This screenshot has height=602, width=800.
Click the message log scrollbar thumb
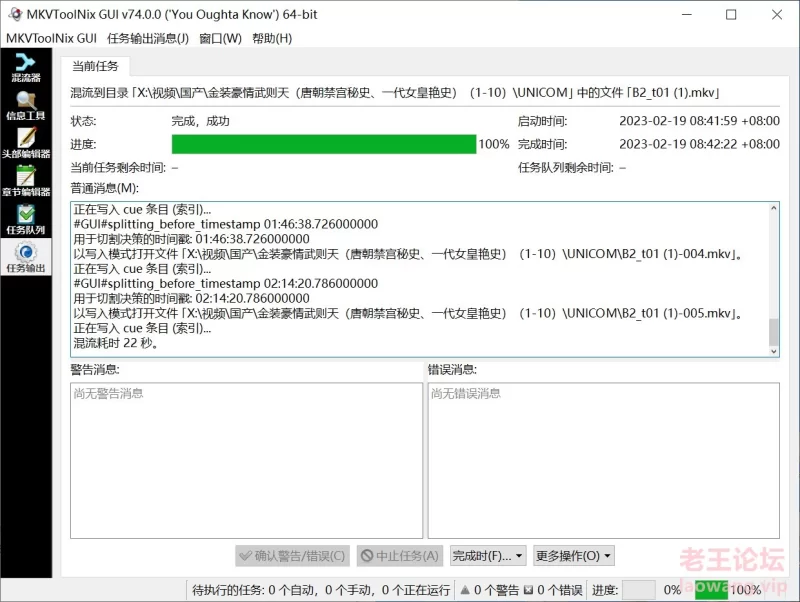[773, 332]
